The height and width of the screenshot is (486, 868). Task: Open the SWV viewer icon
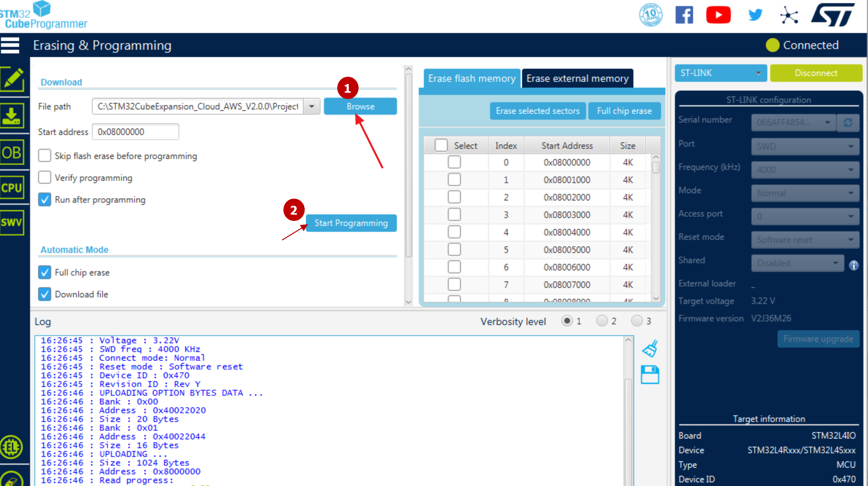click(x=12, y=223)
